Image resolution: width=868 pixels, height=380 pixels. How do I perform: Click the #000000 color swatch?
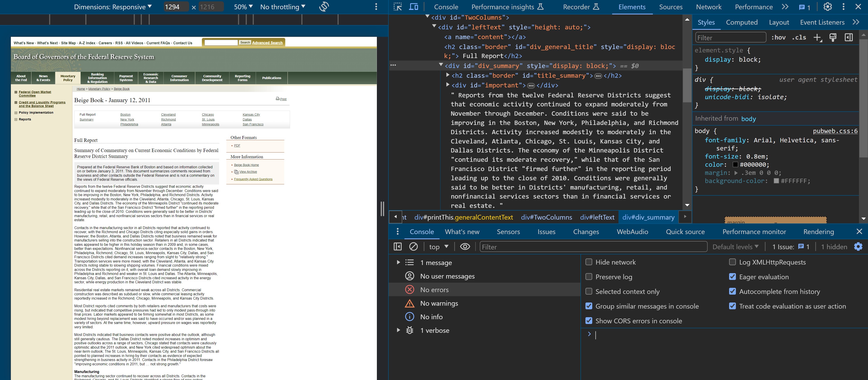click(x=735, y=165)
